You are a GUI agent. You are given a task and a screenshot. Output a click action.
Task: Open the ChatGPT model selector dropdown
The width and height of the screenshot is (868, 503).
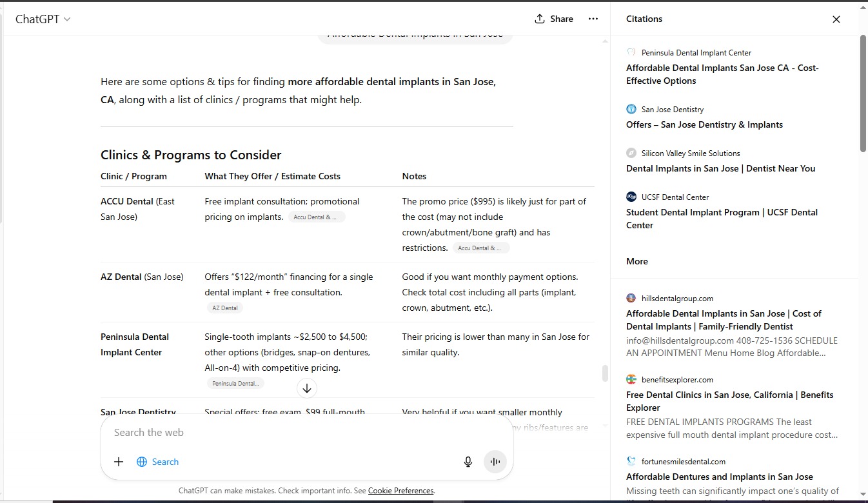(x=43, y=19)
